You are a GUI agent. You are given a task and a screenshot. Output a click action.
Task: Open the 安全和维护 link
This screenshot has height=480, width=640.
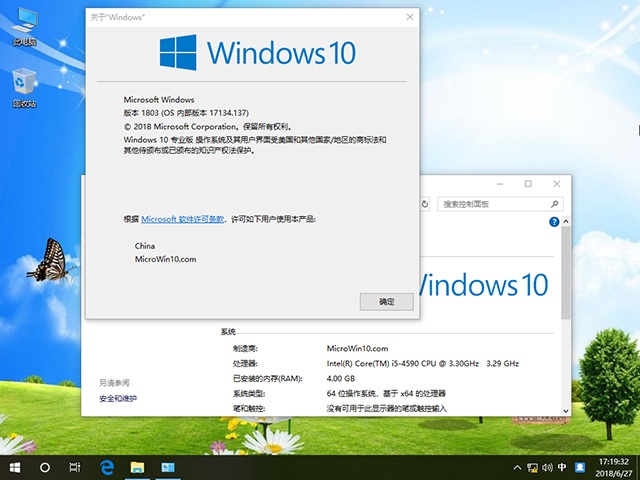pos(118,398)
